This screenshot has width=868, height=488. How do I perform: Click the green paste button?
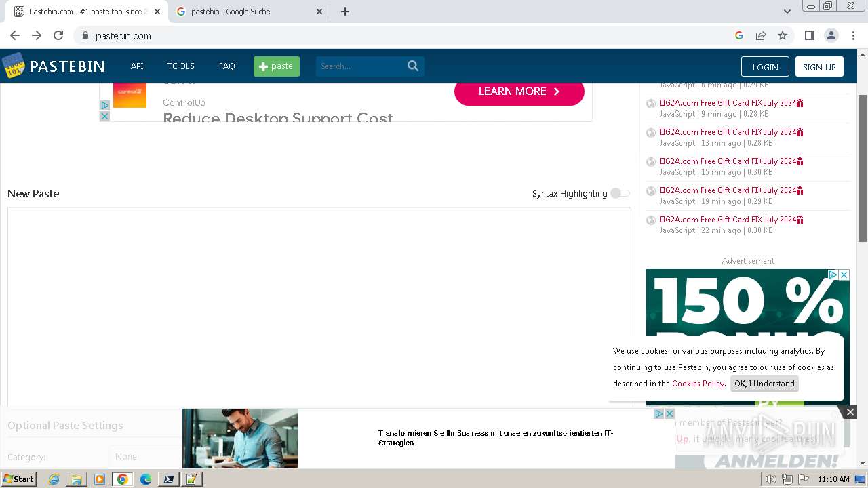click(x=277, y=66)
